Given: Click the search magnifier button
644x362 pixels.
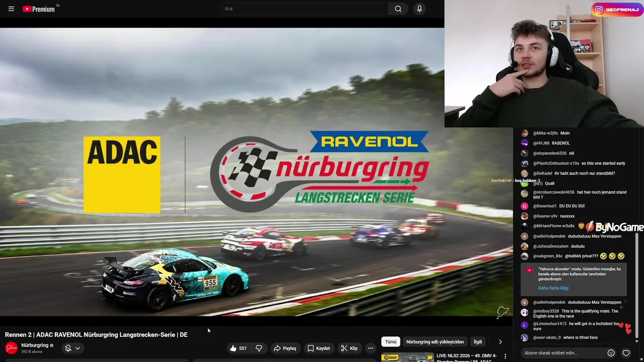Looking at the screenshot, I should [x=398, y=9].
